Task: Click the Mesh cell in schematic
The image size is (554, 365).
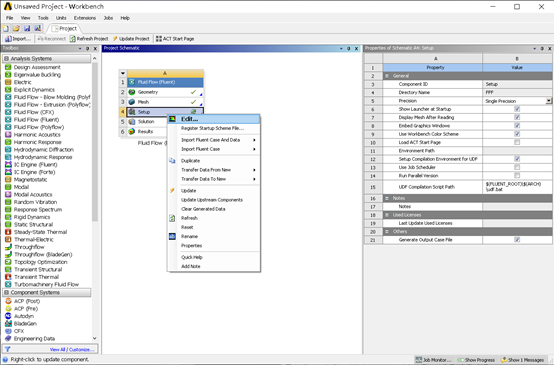Action: (165, 102)
